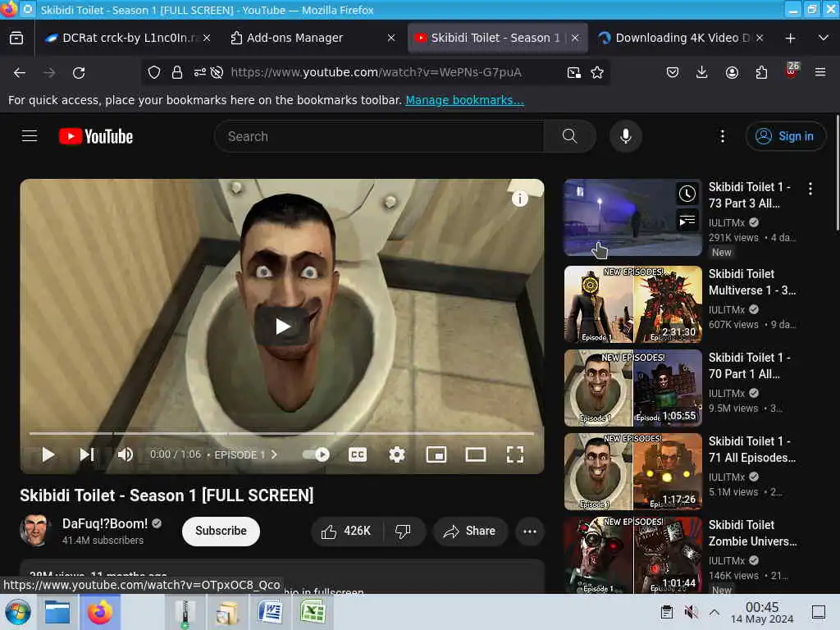Viewport: 840px width, 630px height.
Task: Start voice search with microphone icon
Action: click(x=625, y=136)
